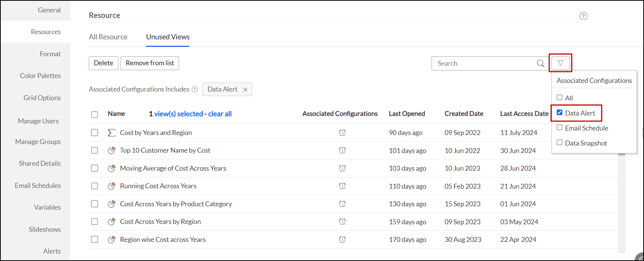
Task: Remove the Data Alert filter chip
Action: [x=245, y=90]
